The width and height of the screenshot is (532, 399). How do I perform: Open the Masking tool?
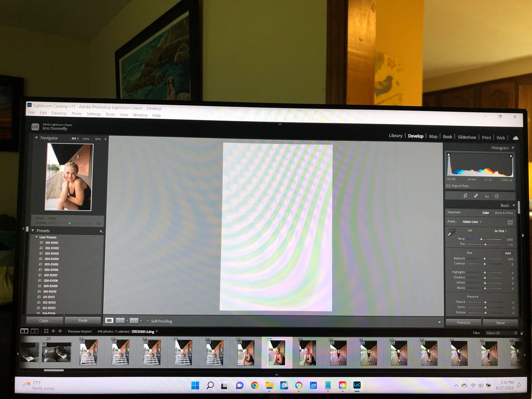[x=497, y=196]
